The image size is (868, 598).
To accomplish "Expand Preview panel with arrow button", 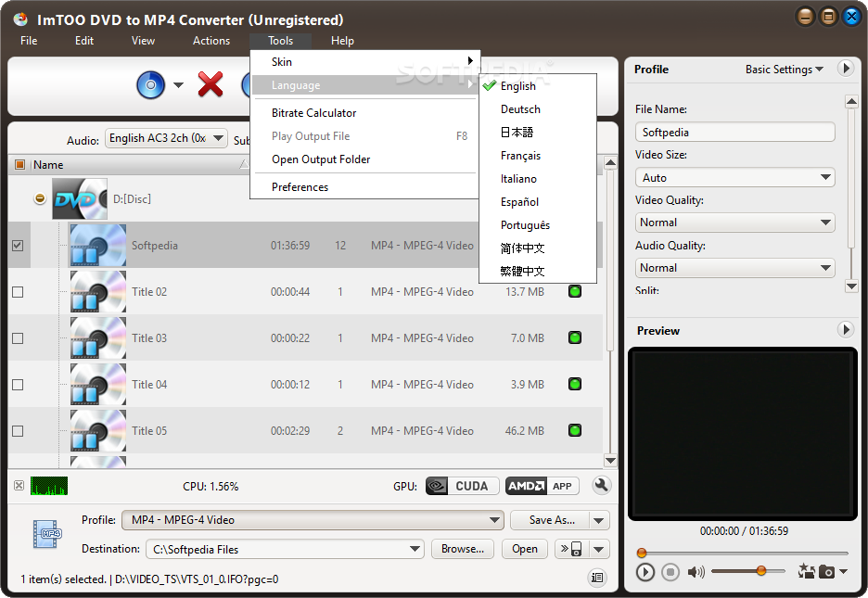I will coord(846,330).
